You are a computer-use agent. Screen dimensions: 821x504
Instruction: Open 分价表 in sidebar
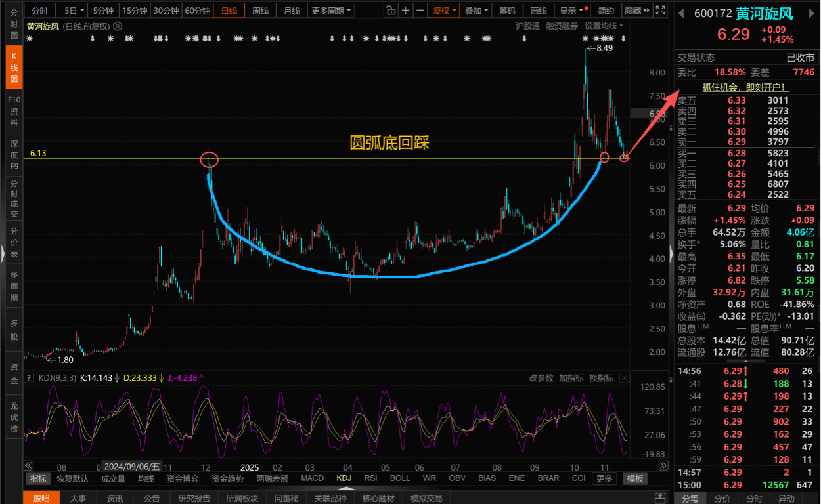(14, 242)
